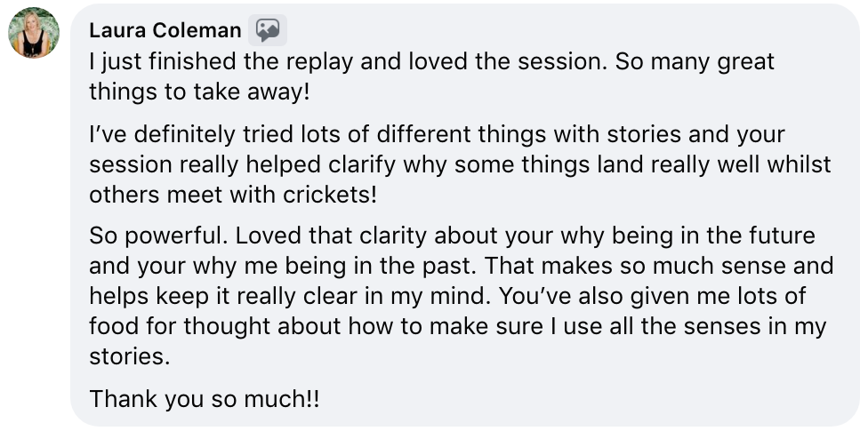Click the phrase "things to take away!"
This screenshot has height=431, width=868.
[199, 92]
